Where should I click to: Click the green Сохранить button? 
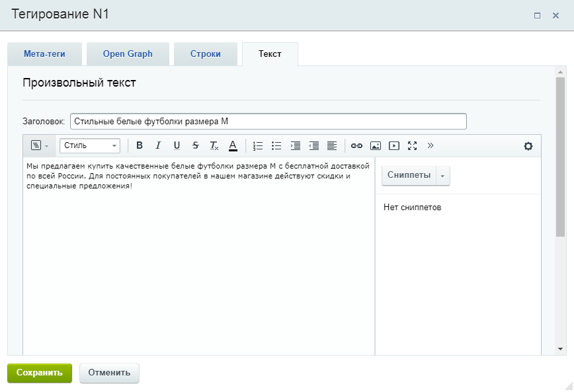[x=40, y=372]
